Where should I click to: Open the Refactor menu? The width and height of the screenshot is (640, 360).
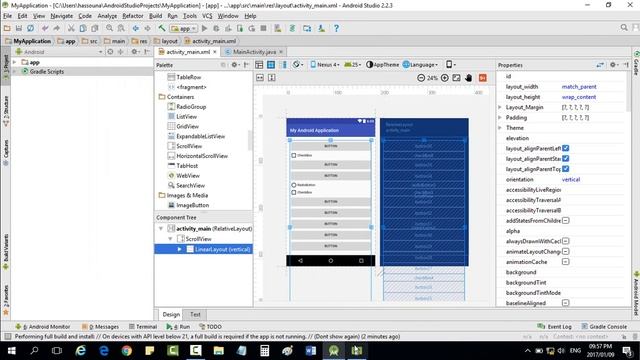click(x=133, y=16)
